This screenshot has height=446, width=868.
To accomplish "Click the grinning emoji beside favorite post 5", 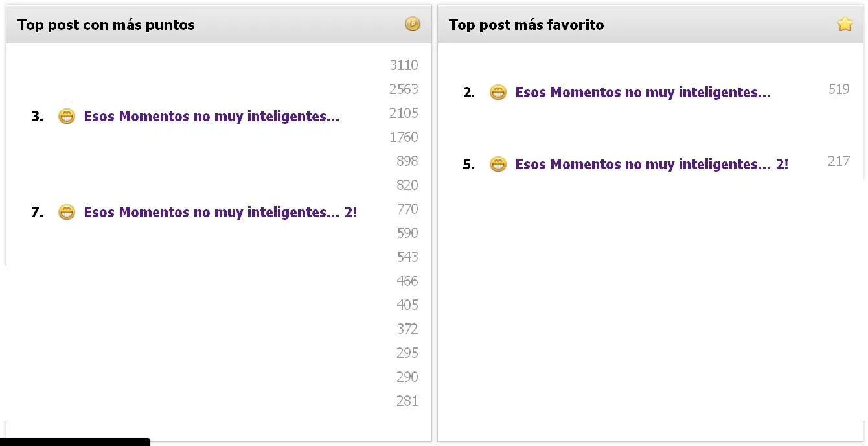I will pyautogui.click(x=497, y=164).
